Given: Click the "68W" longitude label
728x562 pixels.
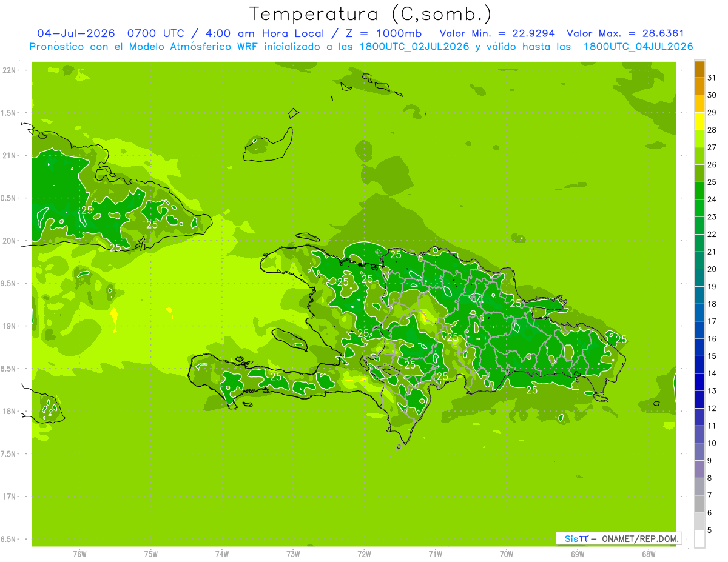Looking at the screenshot, I should (x=649, y=554).
